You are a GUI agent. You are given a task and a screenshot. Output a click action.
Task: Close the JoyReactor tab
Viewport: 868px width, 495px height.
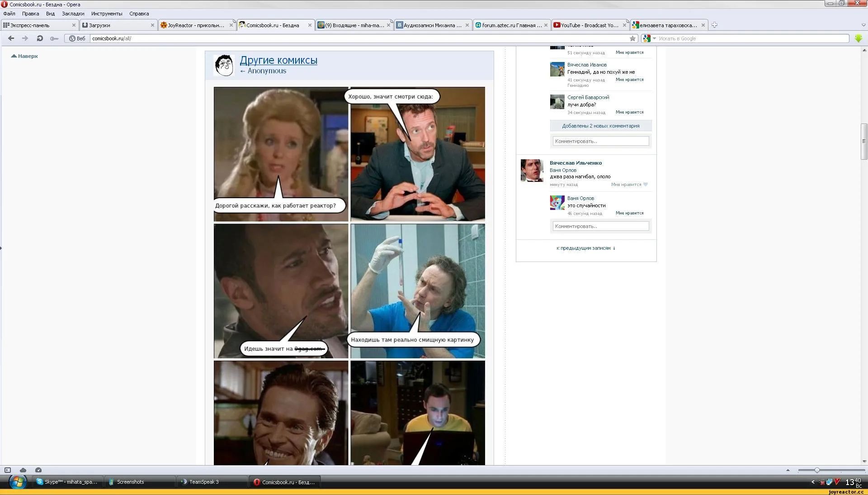(231, 25)
